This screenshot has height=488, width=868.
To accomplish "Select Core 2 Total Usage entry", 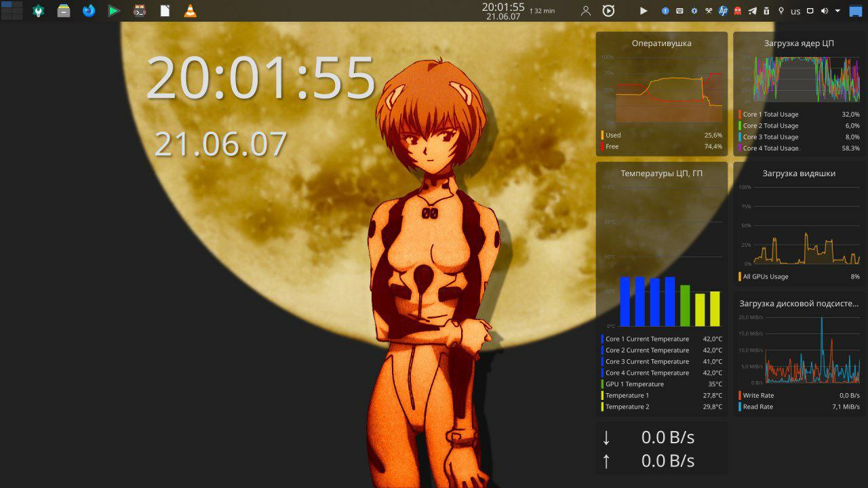I will coord(800,125).
